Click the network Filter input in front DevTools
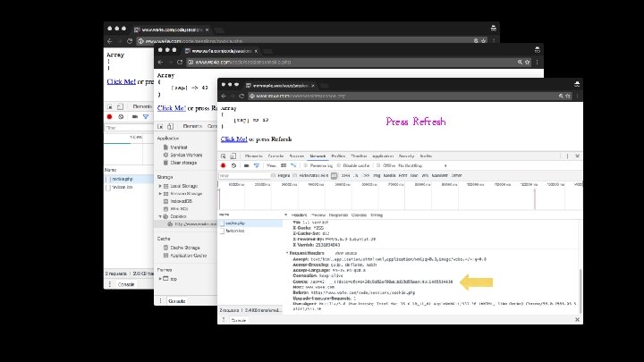The image size is (644, 362). pos(244,176)
